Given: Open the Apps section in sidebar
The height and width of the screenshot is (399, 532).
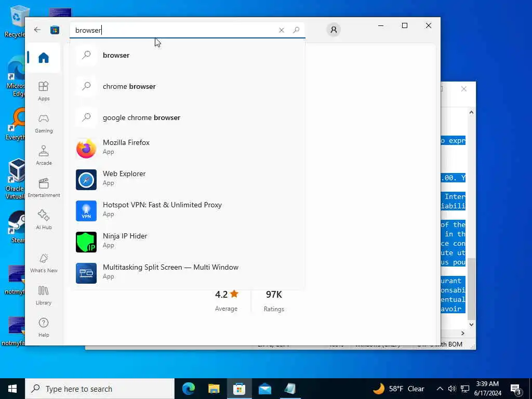Looking at the screenshot, I should [44, 91].
